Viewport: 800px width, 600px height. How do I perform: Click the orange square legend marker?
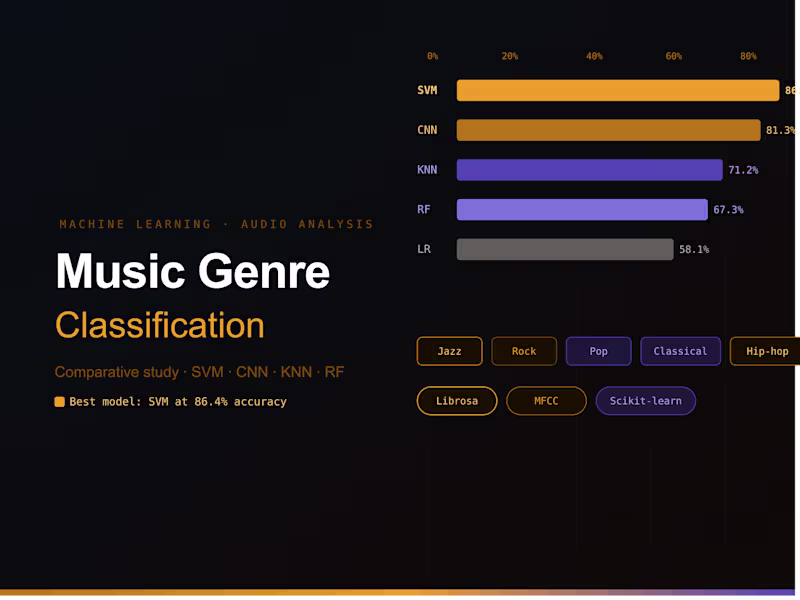(60, 402)
